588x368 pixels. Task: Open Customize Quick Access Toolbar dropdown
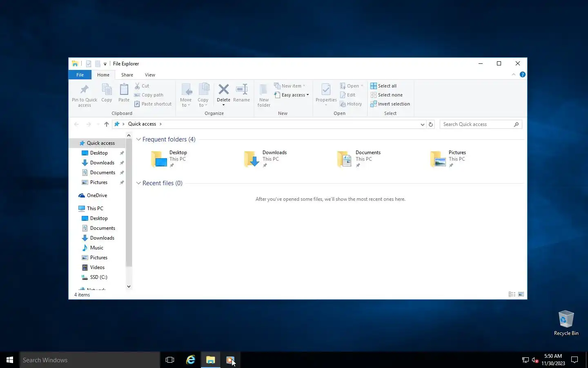(x=105, y=64)
